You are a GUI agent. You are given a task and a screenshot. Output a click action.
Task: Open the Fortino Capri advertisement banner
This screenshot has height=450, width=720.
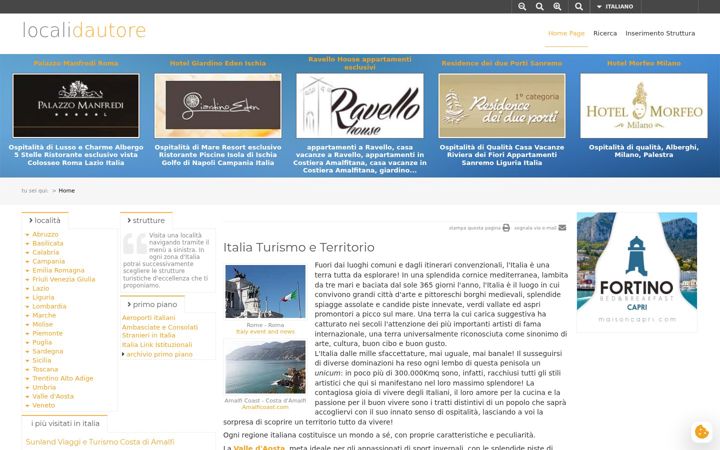[x=636, y=272]
